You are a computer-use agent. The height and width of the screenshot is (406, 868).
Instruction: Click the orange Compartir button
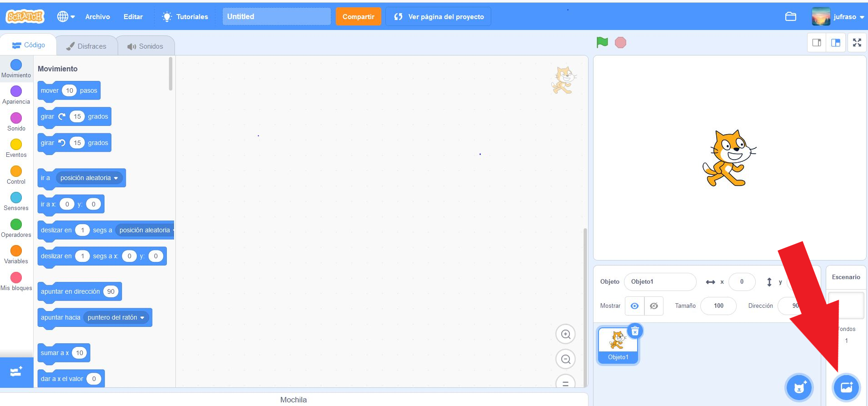(x=358, y=17)
